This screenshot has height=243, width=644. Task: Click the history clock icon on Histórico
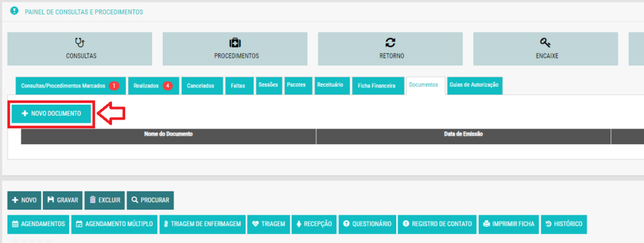548,224
